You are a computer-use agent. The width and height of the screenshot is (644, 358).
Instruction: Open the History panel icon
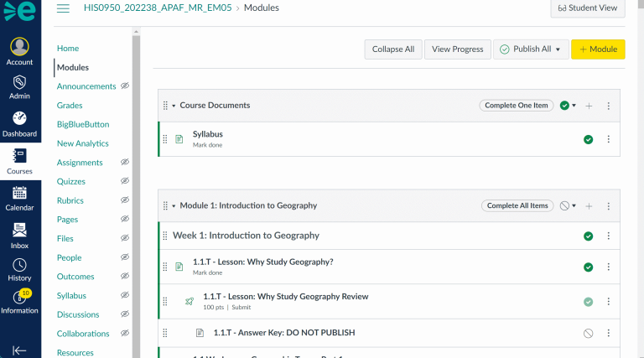(20, 267)
